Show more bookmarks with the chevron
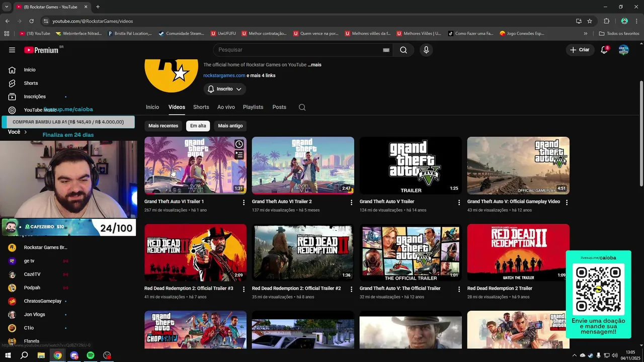Image resolution: width=644 pixels, height=362 pixels. pyautogui.click(x=585, y=34)
